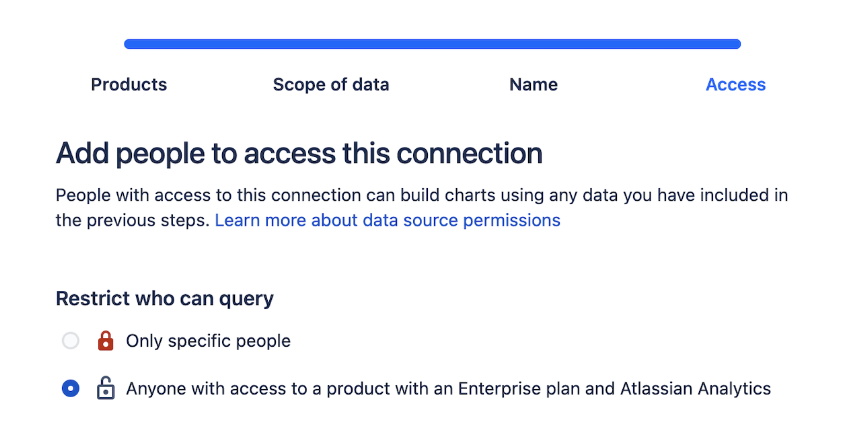The height and width of the screenshot is (442, 864).
Task: Go back to the Products step
Action: pos(129,84)
